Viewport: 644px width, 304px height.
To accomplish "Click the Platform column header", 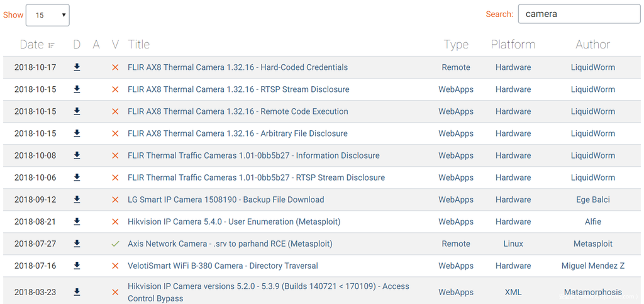I will (x=513, y=45).
